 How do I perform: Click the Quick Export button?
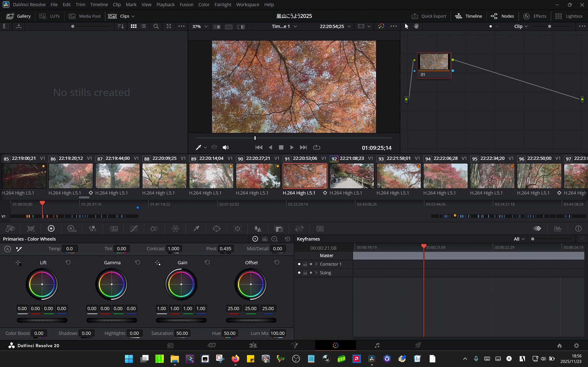[429, 16]
